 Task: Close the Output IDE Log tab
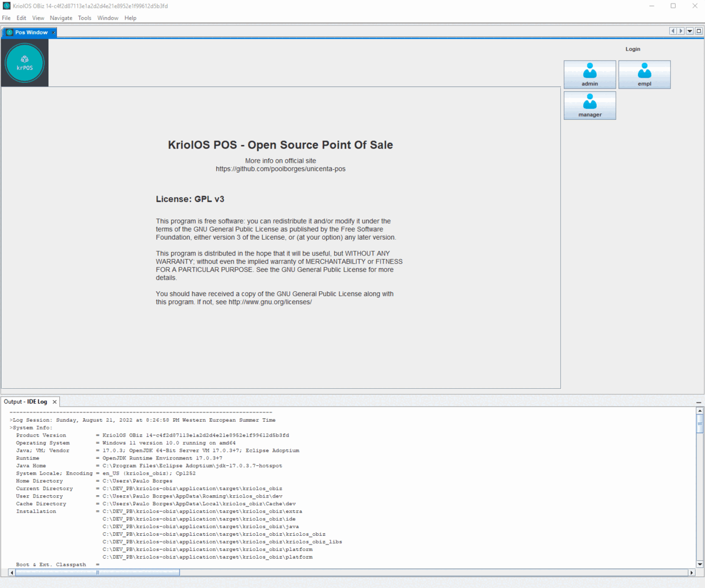55,402
